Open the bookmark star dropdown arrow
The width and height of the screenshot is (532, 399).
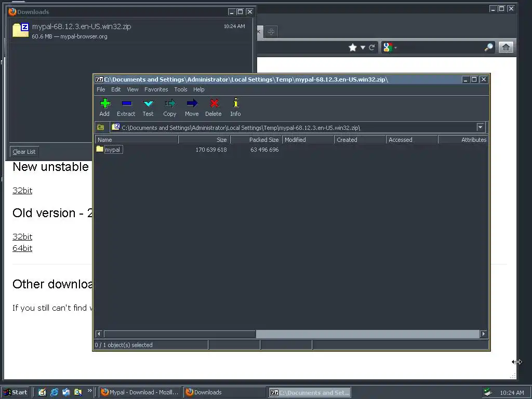363,47
